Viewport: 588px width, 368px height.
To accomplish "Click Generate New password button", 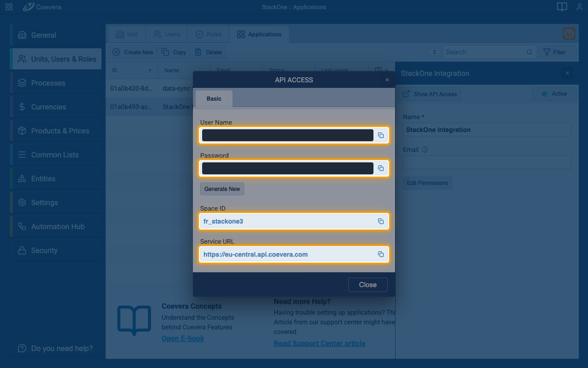I will 222,189.
